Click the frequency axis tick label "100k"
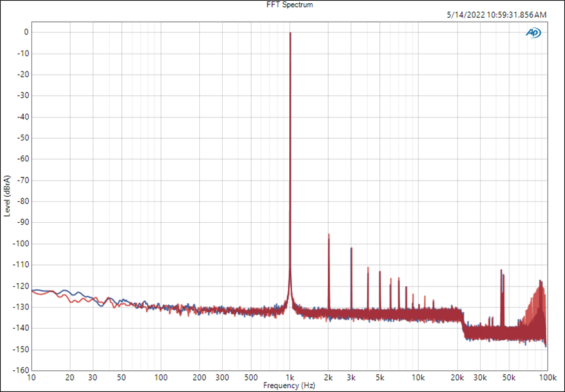The image size is (565, 392). coord(548,377)
